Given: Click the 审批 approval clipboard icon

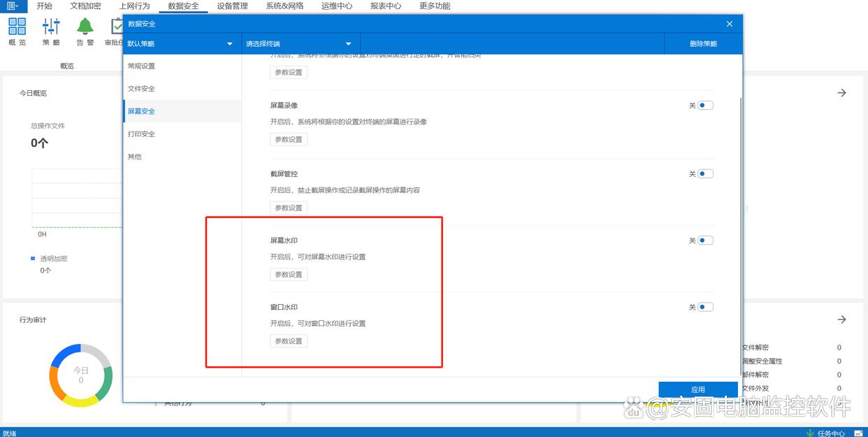Looking at the screenshot, I should 116,27.
